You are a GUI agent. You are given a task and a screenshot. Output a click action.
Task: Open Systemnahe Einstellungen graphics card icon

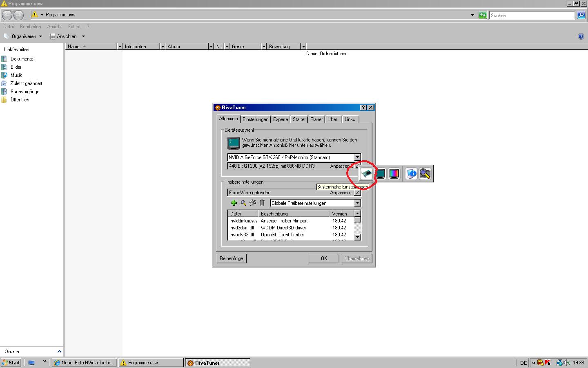coord(367,174)
